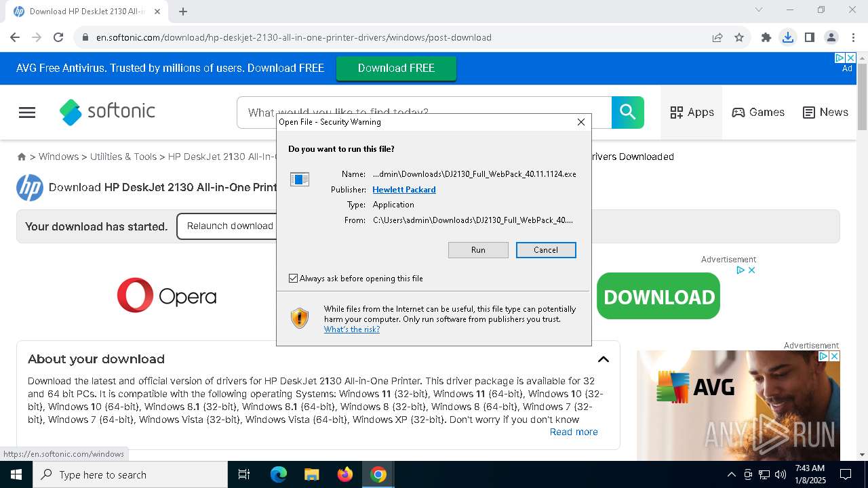Open the Chrome profile avatar
This screenshot has width=868, height=488.
(x=831, y=37)
